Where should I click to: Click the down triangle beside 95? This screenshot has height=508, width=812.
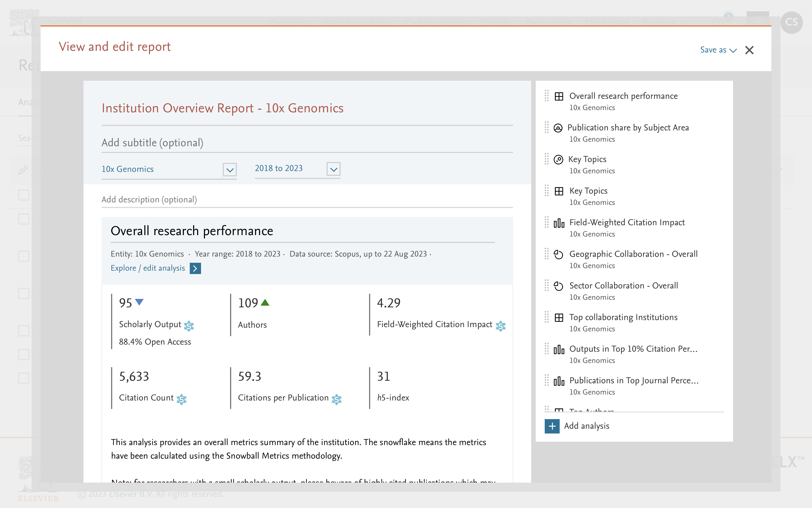point(139,302)
